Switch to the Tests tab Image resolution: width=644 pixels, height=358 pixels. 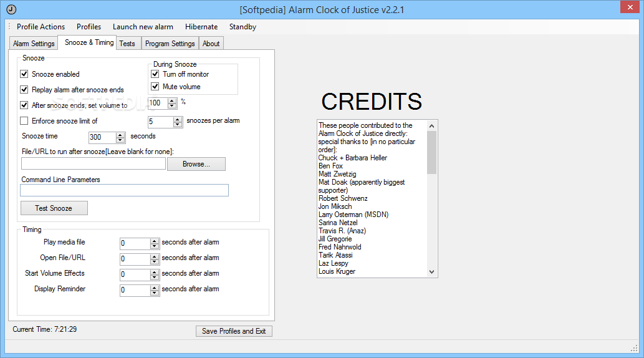click(x=127, y=44)
